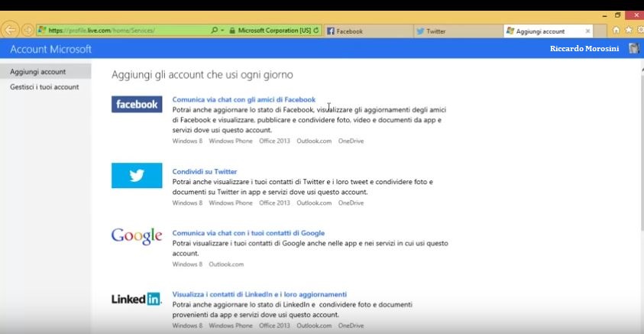Open the Condividi su Twitter link
This screenshot has height=334, width=644.
pos(205,172)
